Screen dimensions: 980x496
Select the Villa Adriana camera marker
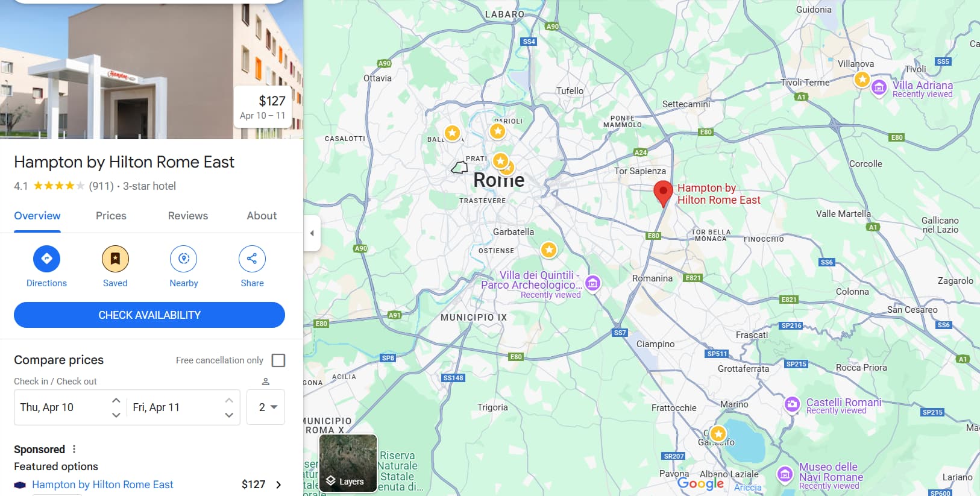(x=879, y=87)
